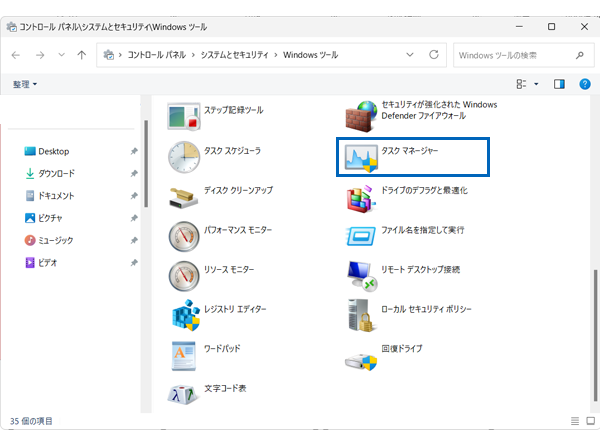This screenshot has height=445, width=600.
Task: Expand chevron after コントロール パネル breadcrumb
Action: tap(193, 55)
